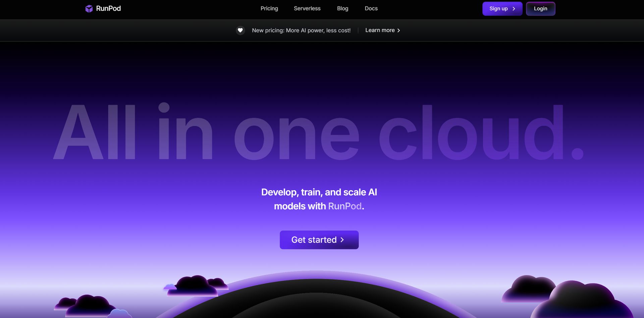Click the highlighted RunPod word in tagline

pyautogui.click(x=344, y=206)
